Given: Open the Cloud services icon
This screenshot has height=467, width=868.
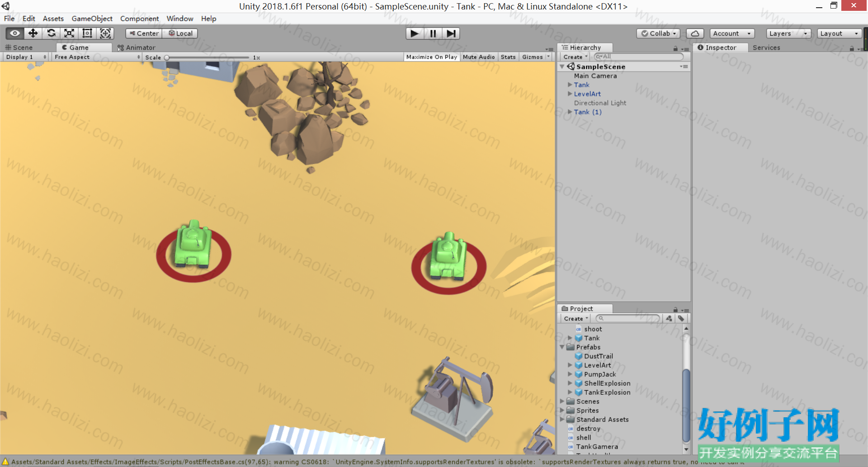Looking at the screenshot, I should (x=695, y=33).
